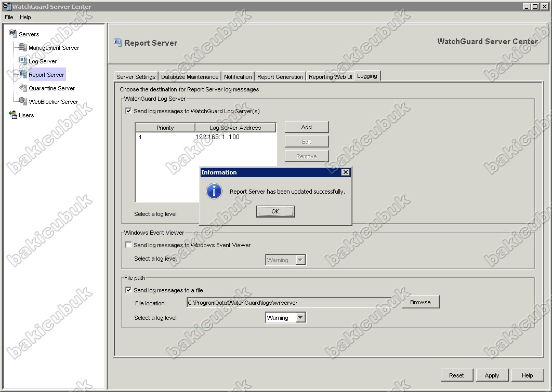Minimize the WatchGuard Server Center window

pyautogui.click(x=527, y=6)
